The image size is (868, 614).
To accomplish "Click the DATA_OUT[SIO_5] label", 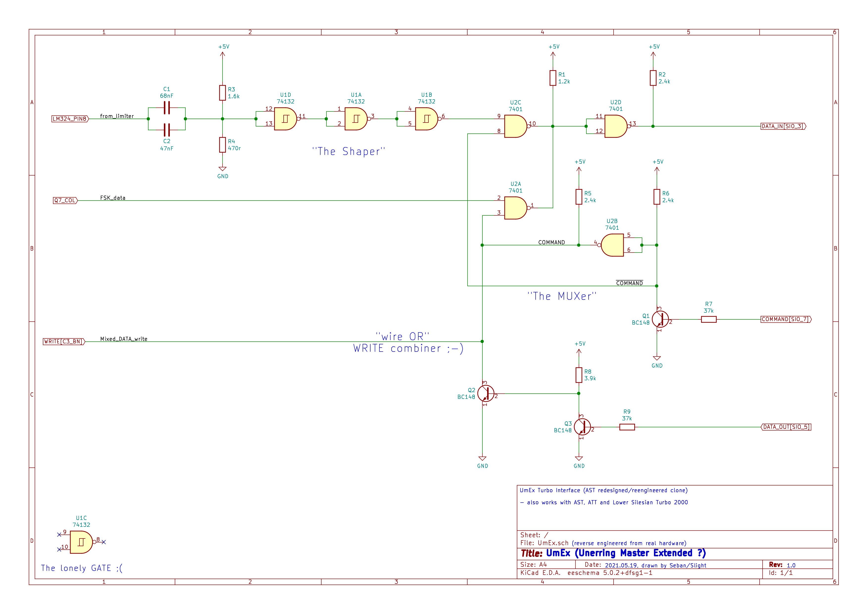I will pyautogui.click(x=786, y=427).
